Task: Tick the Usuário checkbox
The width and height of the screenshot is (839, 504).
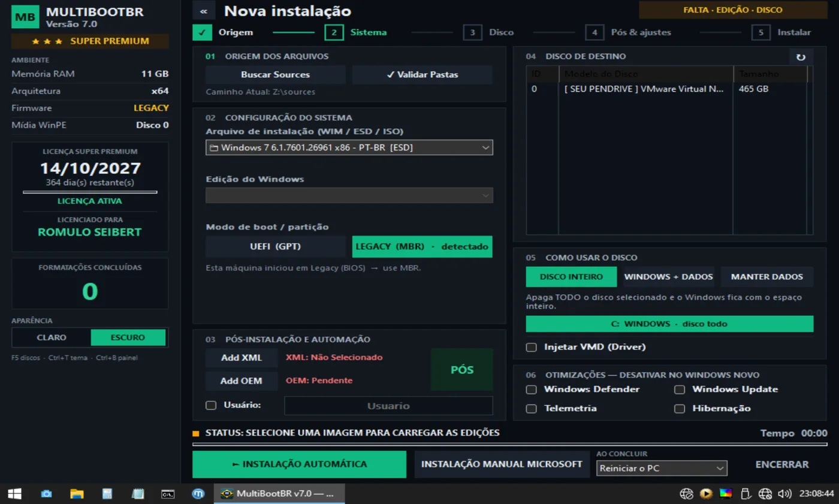Action: point(211,405)
